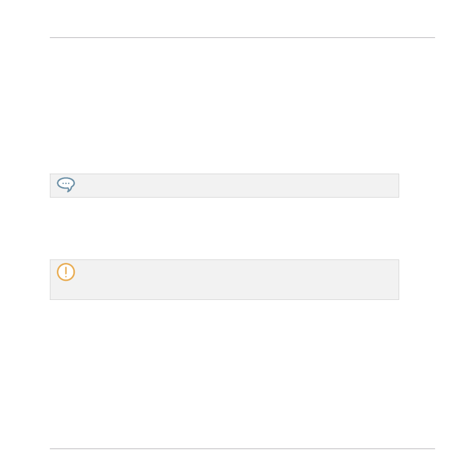476x476 pixels.
Task: Click the blank area between the two callout boxes
Action: coord(225,229)
